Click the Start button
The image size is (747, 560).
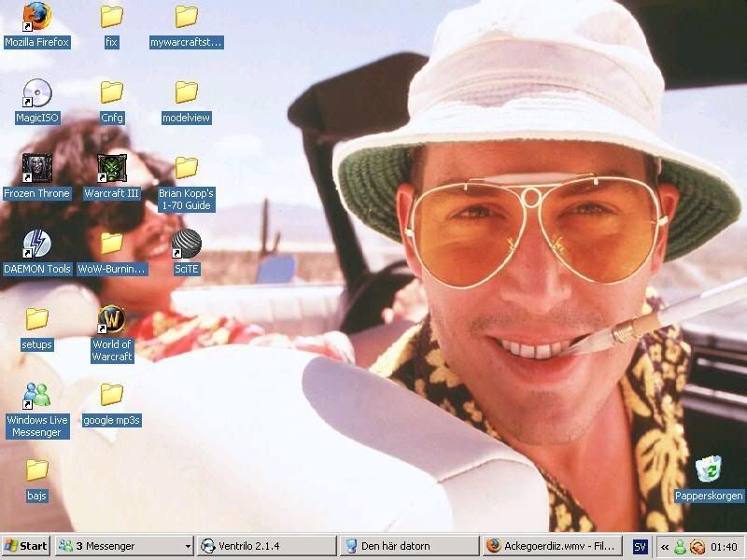click(x=26, y=546)
